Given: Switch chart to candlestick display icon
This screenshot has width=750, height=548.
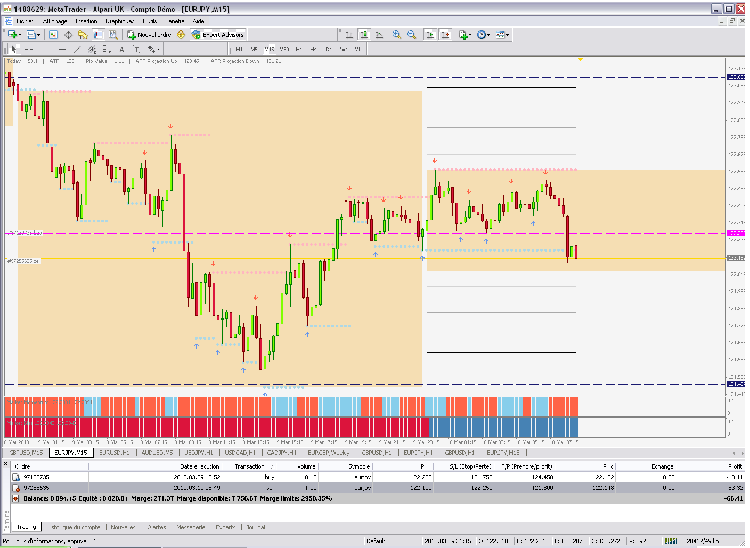Looking at the screenshot, I should [x=364, y=34].
